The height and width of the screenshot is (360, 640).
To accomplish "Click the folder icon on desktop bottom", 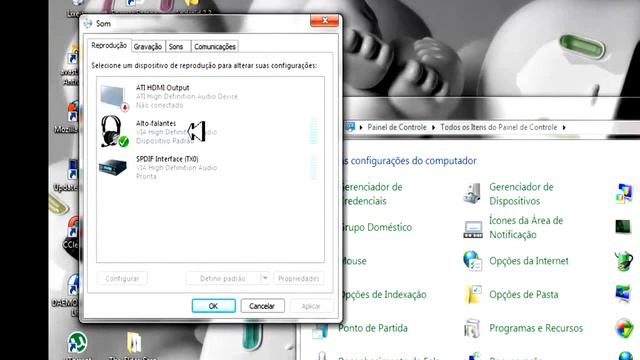I will tap(134, 343).
